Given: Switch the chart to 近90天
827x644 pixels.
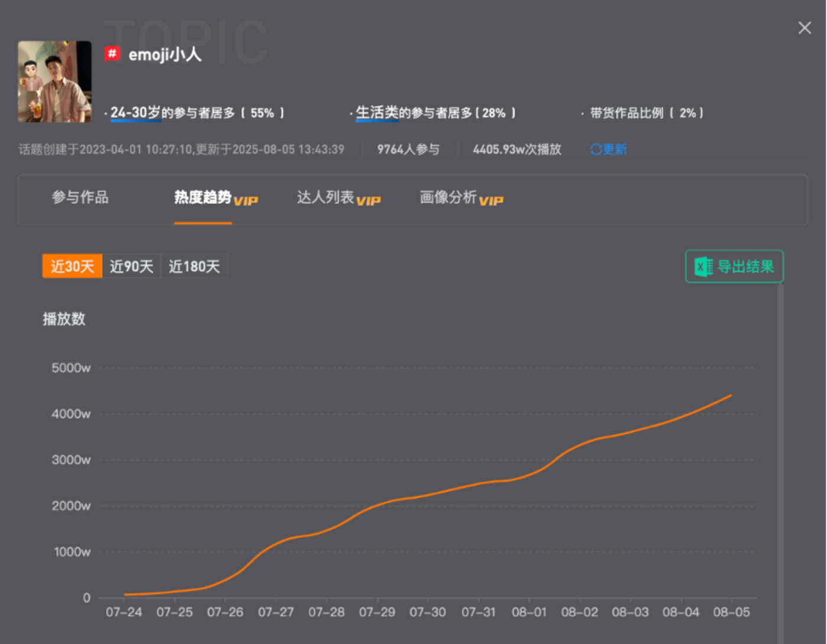Looking at the screenshot, I should (131, 266).
